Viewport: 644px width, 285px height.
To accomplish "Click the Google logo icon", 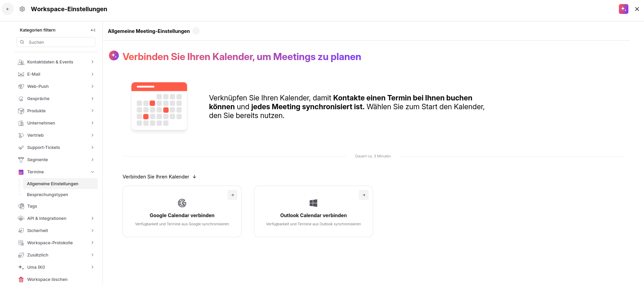I will (x=182, y=203).
